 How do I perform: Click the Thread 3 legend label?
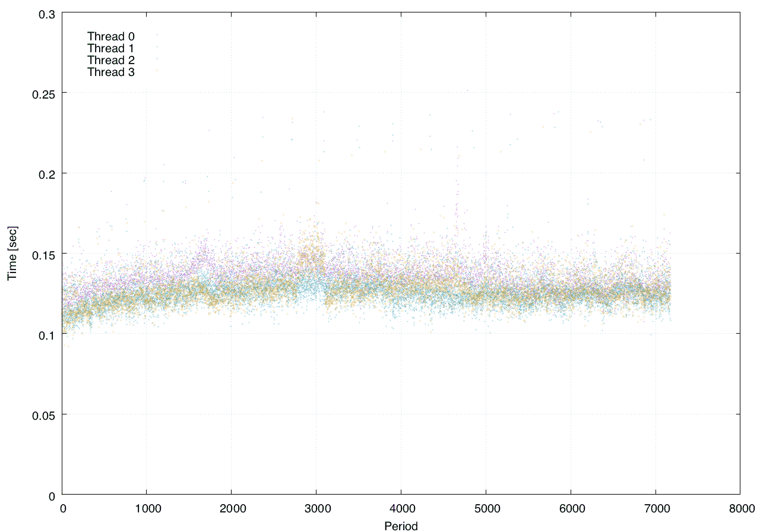[111, 72]
